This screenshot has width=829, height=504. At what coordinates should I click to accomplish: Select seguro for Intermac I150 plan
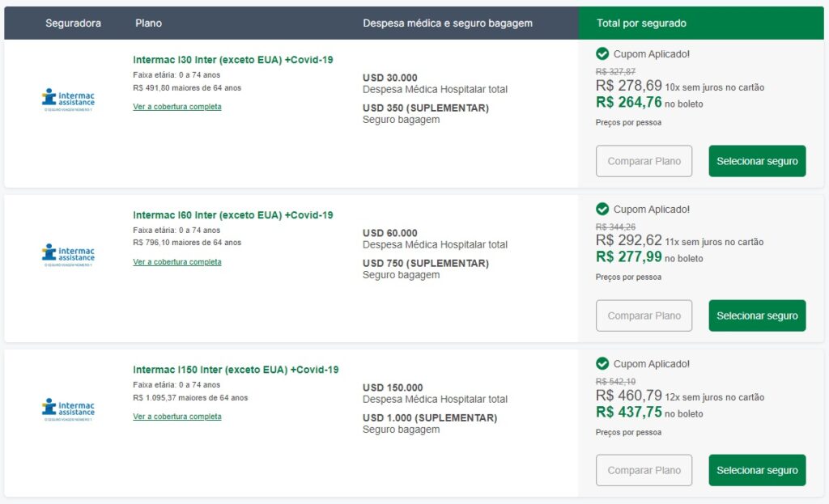tap(757, 470)
